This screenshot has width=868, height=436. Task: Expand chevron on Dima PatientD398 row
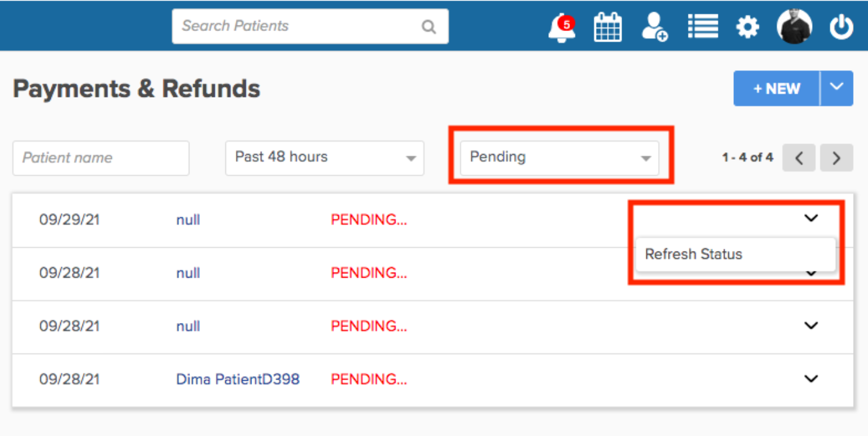[x=811, y=378]
